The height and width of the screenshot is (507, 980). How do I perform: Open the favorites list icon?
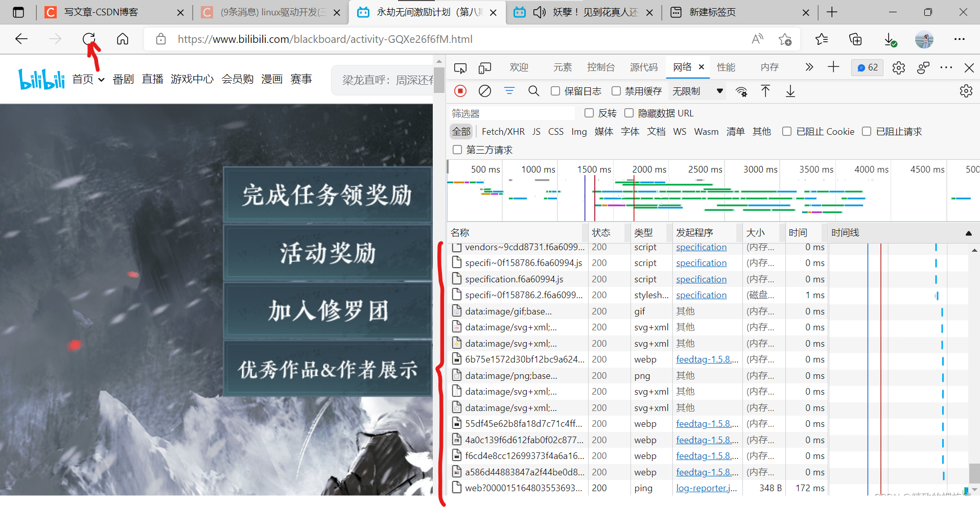point(822,39)
